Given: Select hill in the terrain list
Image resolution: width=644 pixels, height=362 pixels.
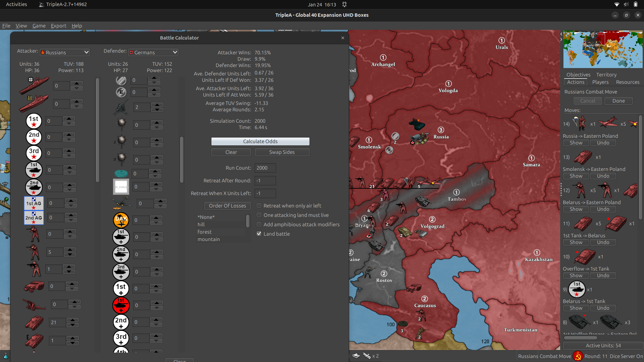Looking at the screenshot, I should [x=201, y=224].
